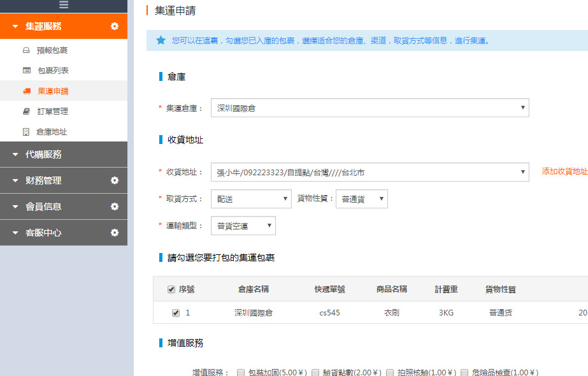588x376 pixels.
Task: Click 快遞單號 column header
Action: [x=329, y=289]
